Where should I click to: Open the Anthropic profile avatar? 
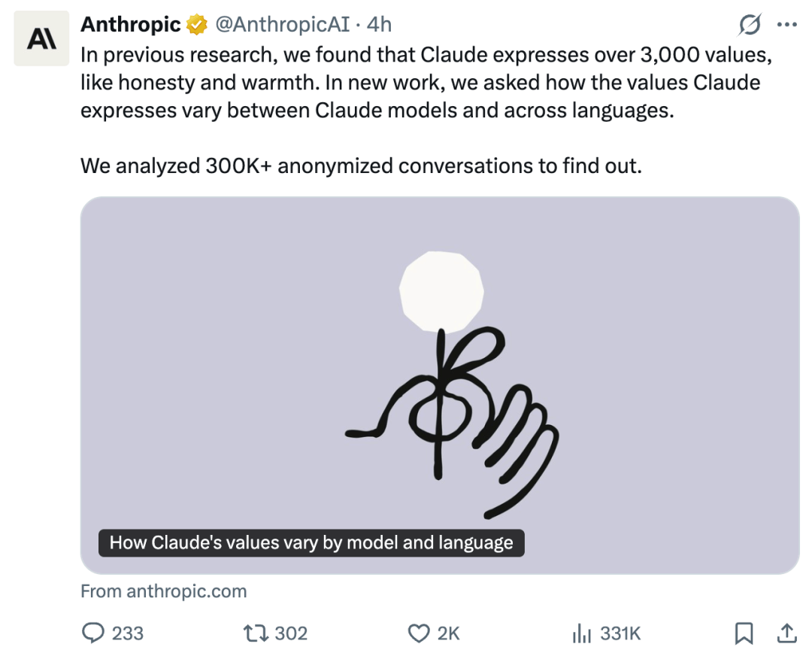pyautogui.click(x=41, y=38)
